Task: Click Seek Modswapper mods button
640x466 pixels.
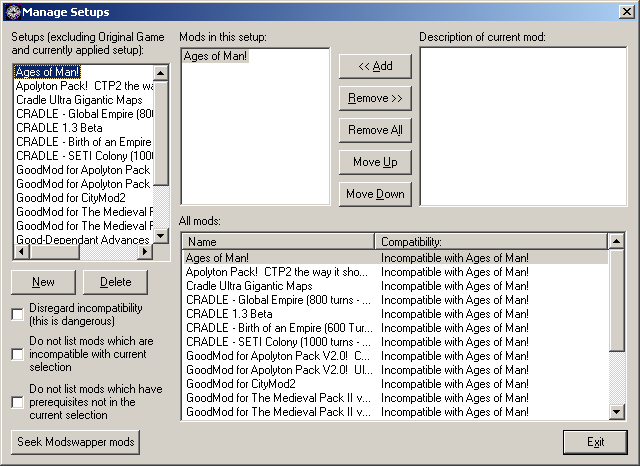Action: point(77,442)
